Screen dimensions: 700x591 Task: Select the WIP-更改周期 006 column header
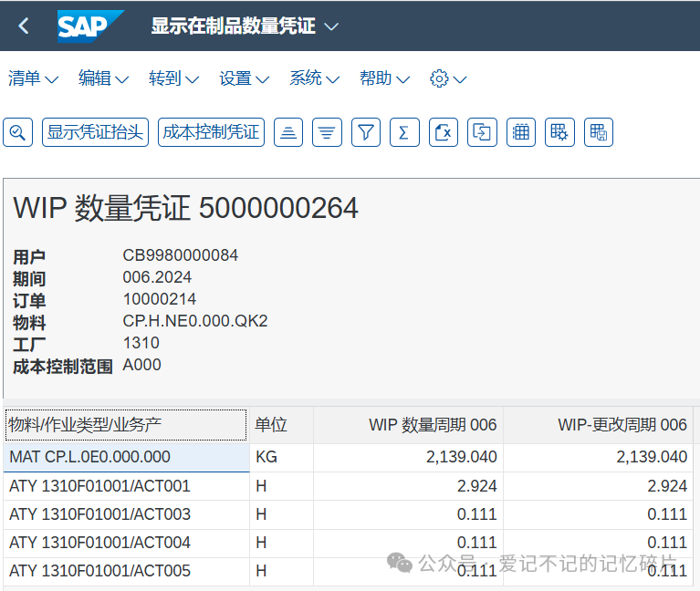click(598, 425)
